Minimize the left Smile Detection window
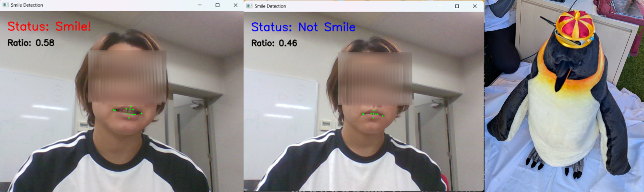Image resolution: width=644 pixels, height=192 pixels. tap(200, 5)
